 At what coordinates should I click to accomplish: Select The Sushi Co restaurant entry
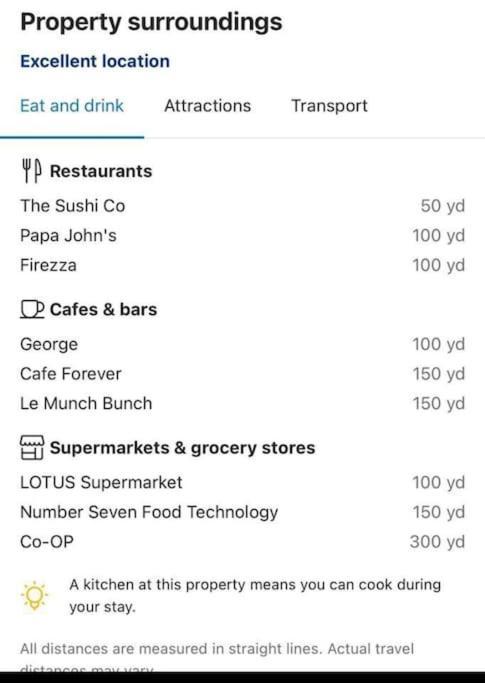coord(242,206)
